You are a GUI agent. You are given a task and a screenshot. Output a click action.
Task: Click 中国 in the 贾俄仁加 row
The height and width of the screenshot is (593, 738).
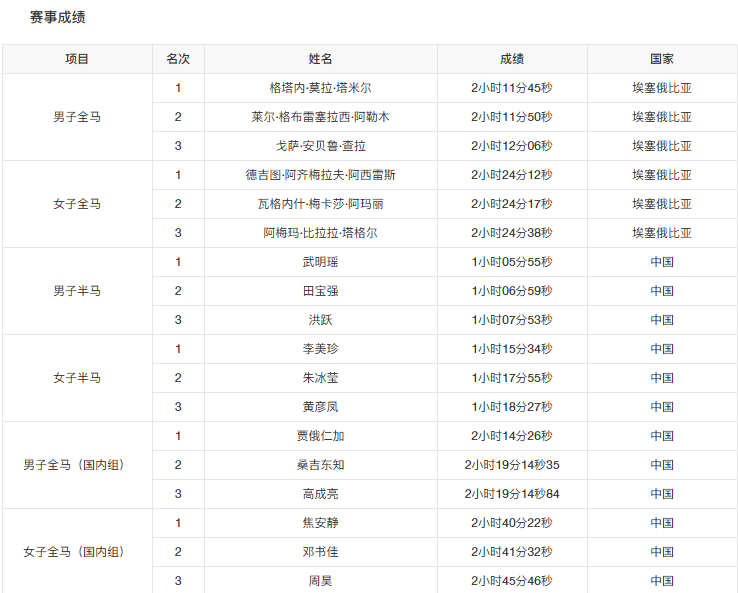point(662,436)
